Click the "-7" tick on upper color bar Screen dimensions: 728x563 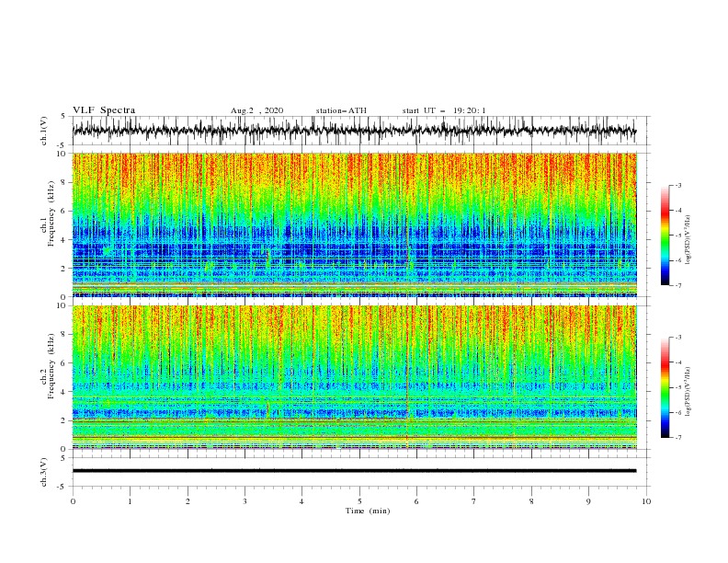[x=677, y=286]
